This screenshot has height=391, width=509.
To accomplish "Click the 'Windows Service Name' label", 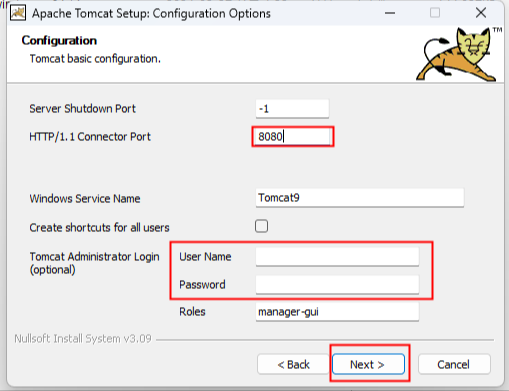I will [85, 199].
